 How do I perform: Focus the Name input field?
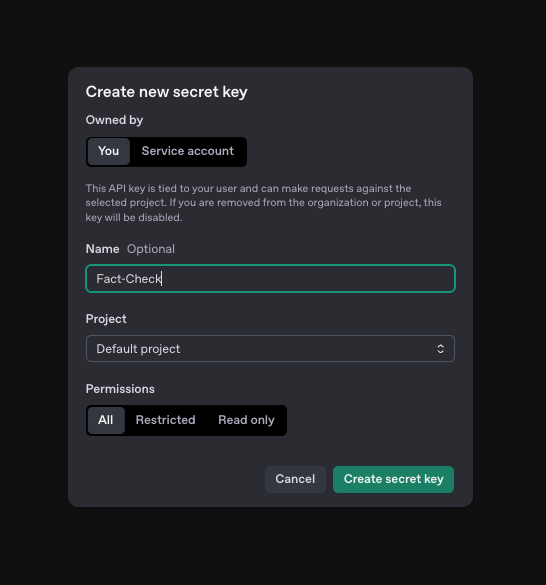tap(270, 279)
